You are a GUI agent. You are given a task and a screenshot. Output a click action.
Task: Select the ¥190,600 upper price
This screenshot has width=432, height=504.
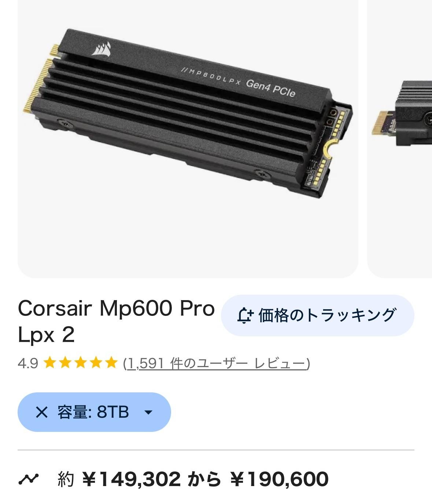click(279, 479)
